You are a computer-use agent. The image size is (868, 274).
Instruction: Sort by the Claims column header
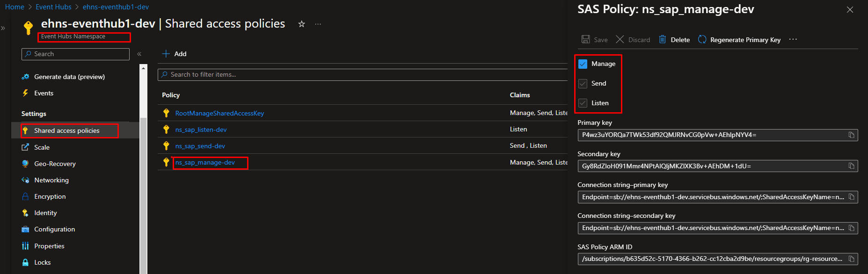point(520,95)
